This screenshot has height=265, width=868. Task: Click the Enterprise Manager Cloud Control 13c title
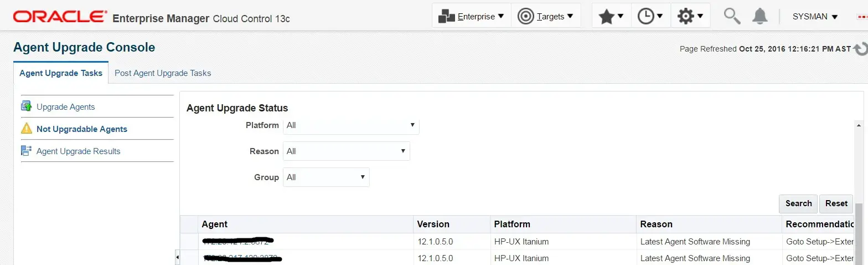(x=201, y=18)
